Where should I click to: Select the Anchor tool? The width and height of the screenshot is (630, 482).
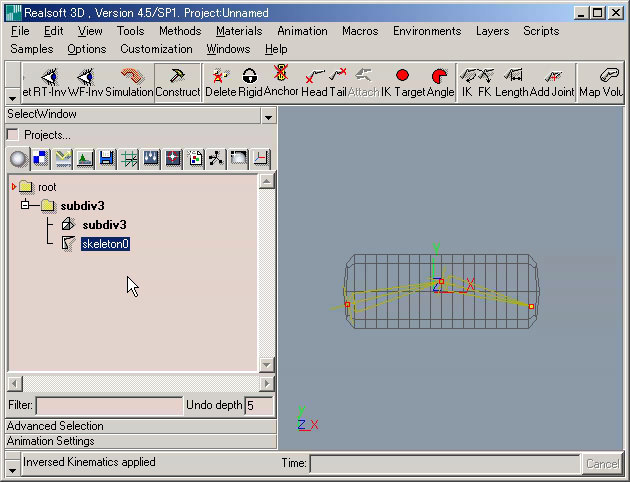coord(281,82)
